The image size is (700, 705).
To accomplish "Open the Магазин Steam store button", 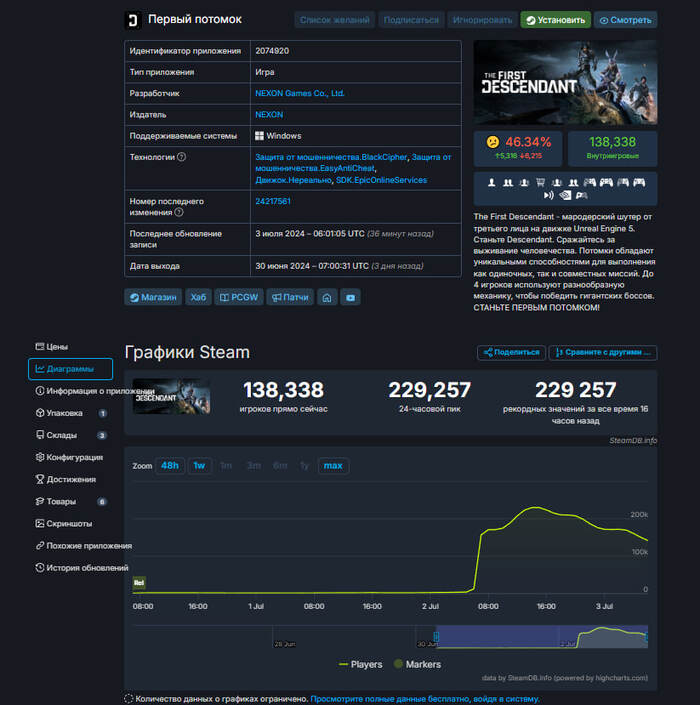I will click(x=153, y=297).
